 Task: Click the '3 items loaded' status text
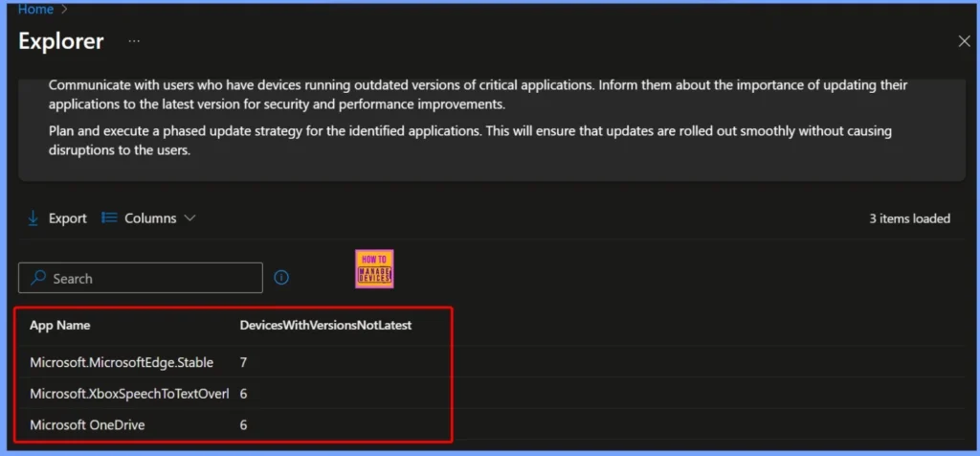click(x=909, y=219)
